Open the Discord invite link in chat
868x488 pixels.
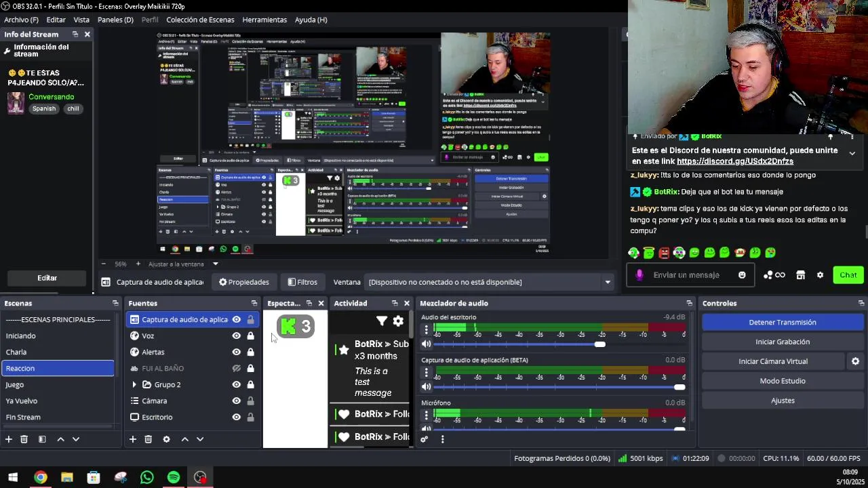tap(734, 161)
